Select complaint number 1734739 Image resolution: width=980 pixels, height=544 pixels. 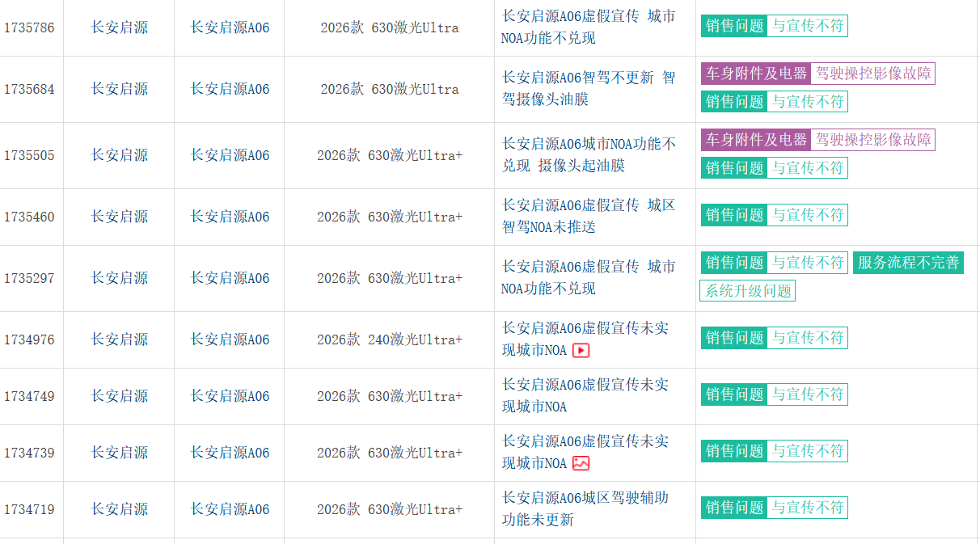click(29, 453)
